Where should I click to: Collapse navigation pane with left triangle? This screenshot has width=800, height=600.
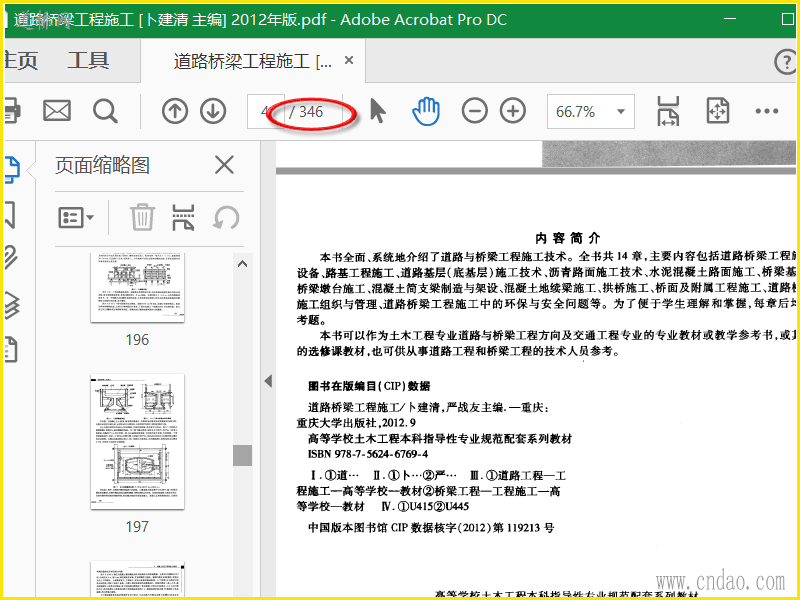point(268,381)
